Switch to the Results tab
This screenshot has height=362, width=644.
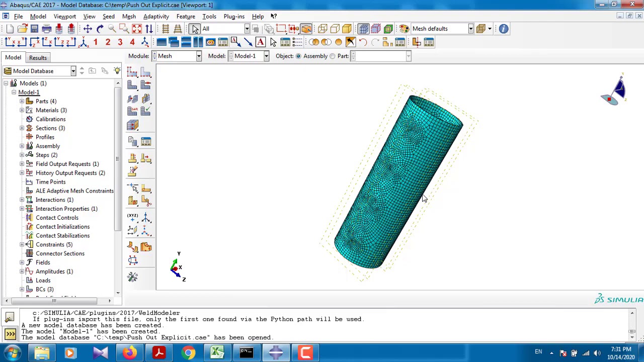[38, 58]
